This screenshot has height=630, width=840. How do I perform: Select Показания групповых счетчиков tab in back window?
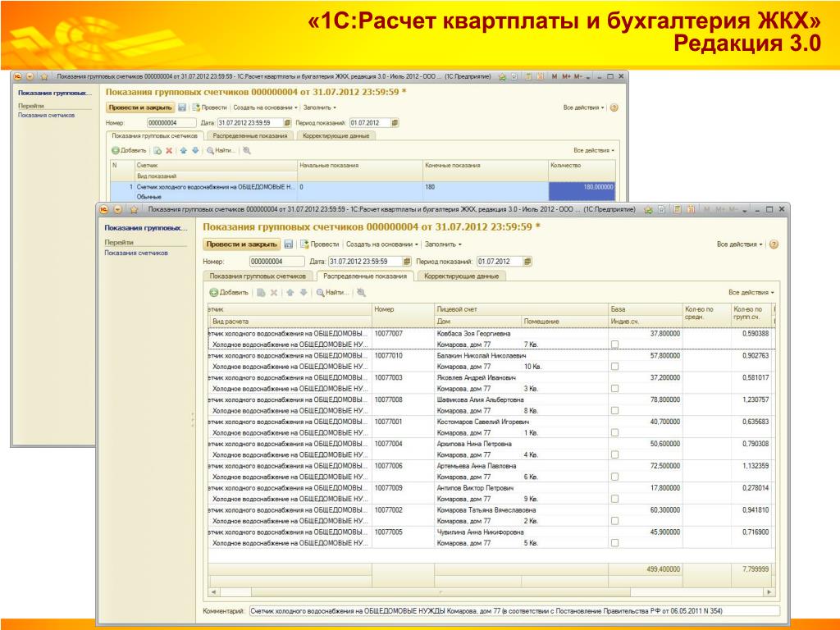(x=155, y=136)
